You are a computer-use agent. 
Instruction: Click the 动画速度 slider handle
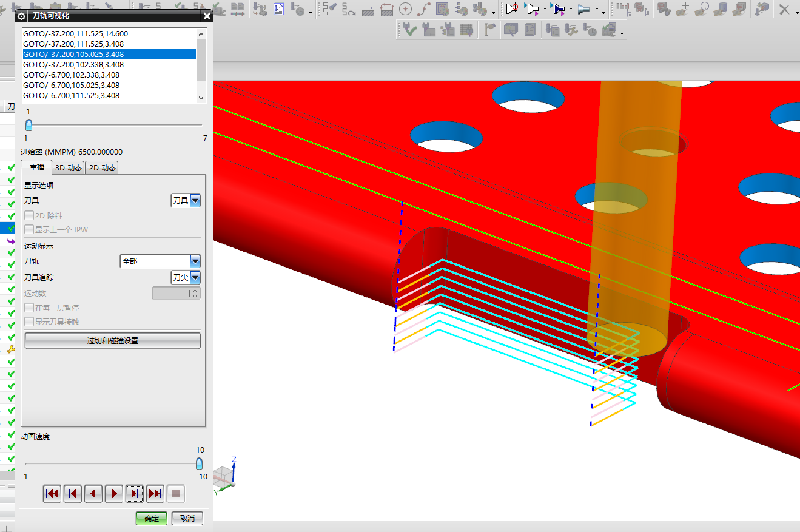click(x=199, y=463)
